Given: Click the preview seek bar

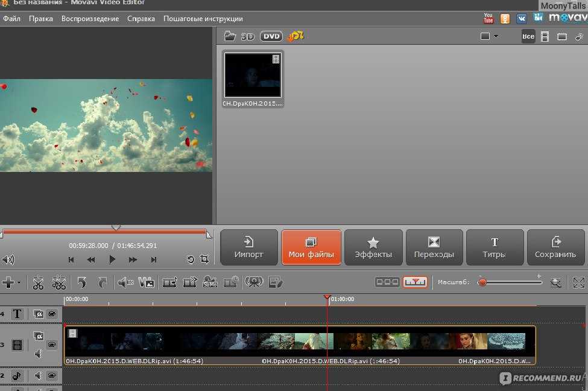Looking at the screenshot, I should coord(104,232).
